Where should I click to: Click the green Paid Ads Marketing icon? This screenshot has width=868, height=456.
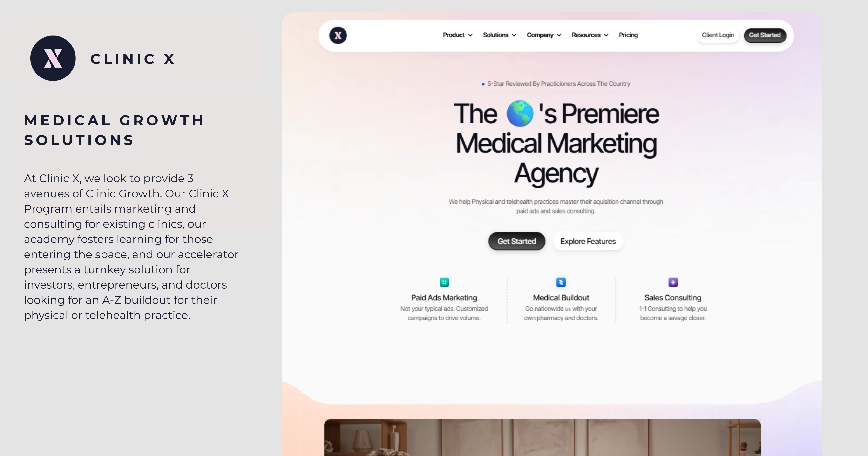click(x=444, y=282)
